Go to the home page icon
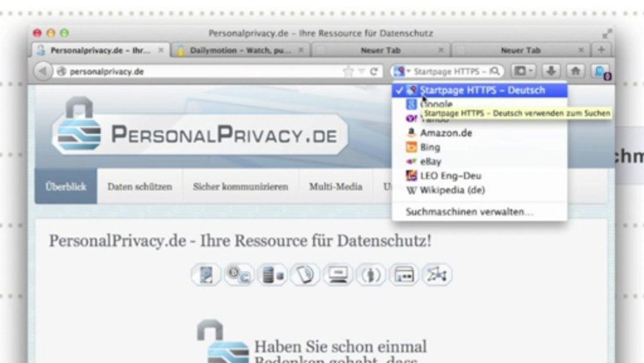The width and height of the screenshot is (644, 363). click(x=576, y=71)
